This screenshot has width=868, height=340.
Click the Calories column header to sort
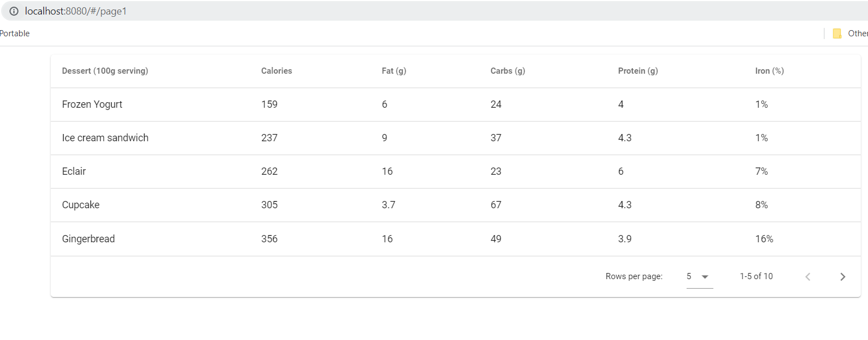[x=276, y=71]
